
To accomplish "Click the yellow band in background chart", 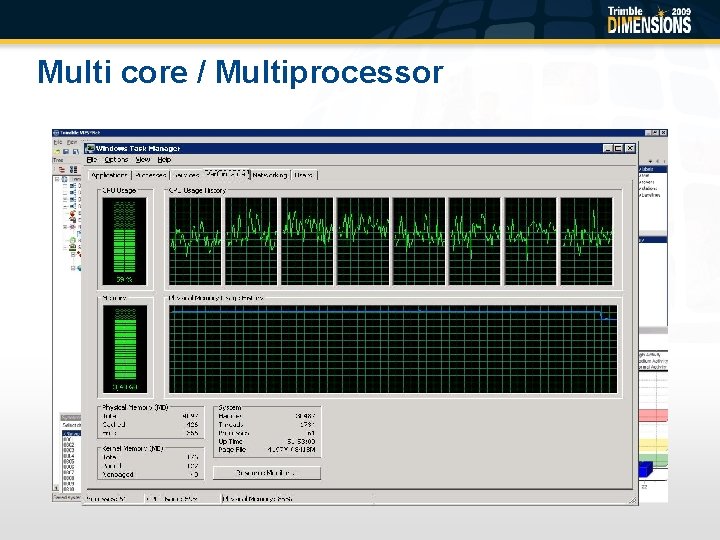I will pyautogui.click(x=653, y=444).
